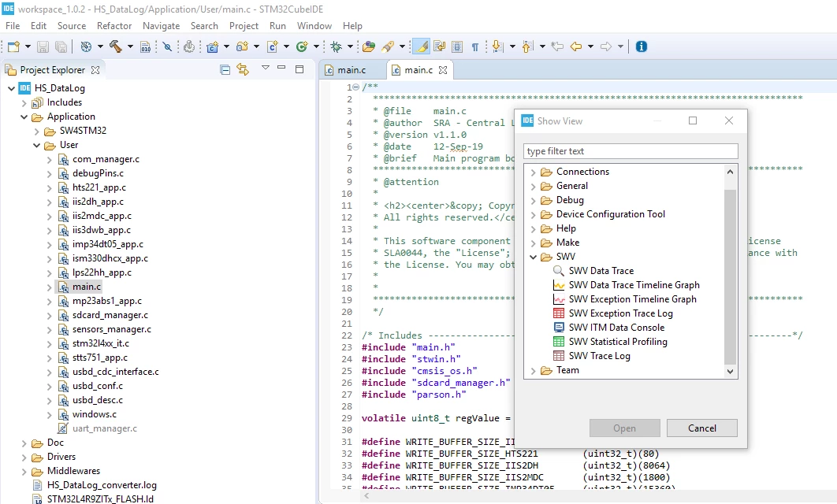Screen dimensions: 837x504
Task: Open the Back history dropdown arrow
Action: [590, 47]
